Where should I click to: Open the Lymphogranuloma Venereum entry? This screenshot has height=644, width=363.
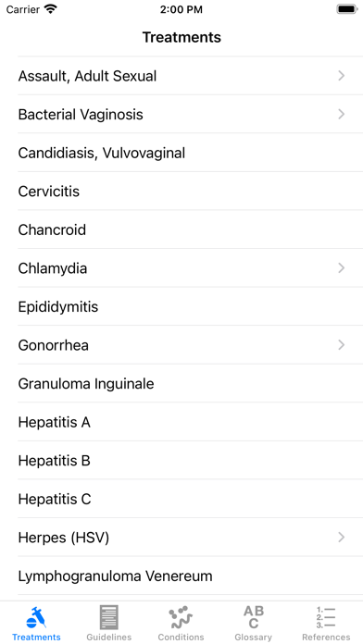(x=191, y=576)
